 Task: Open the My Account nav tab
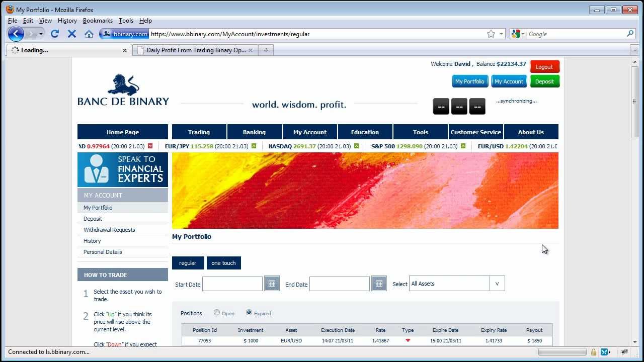310,132
